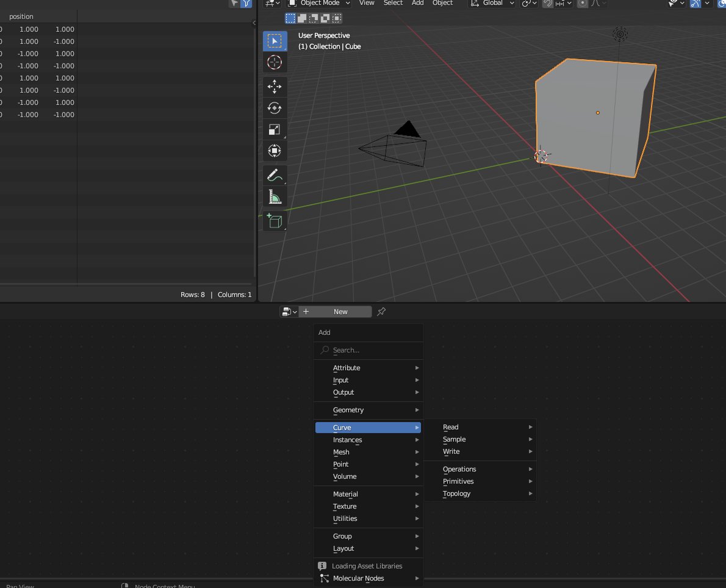This screenshot has height=588, width=726.
Task: Set selection mode to new selection
Action: [x=290, y=18]
